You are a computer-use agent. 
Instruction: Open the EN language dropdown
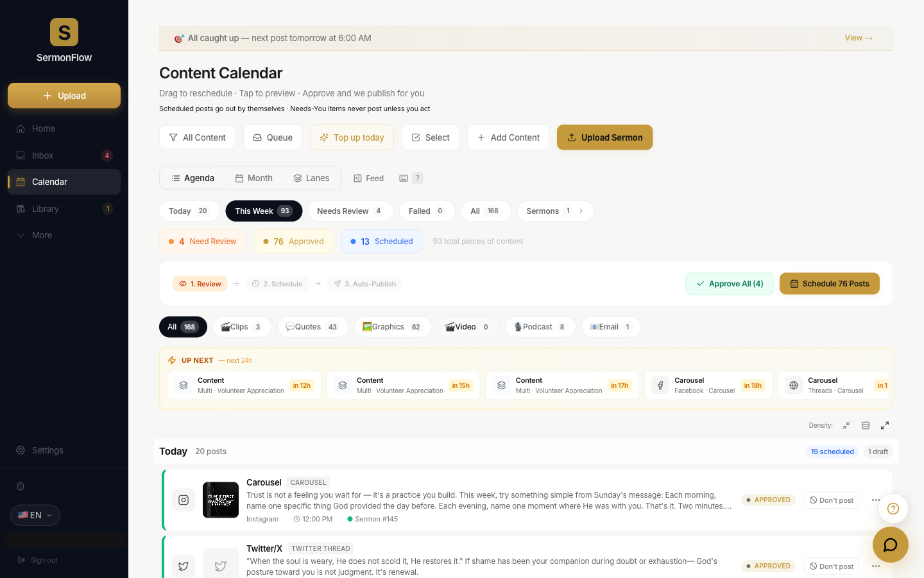35,515
